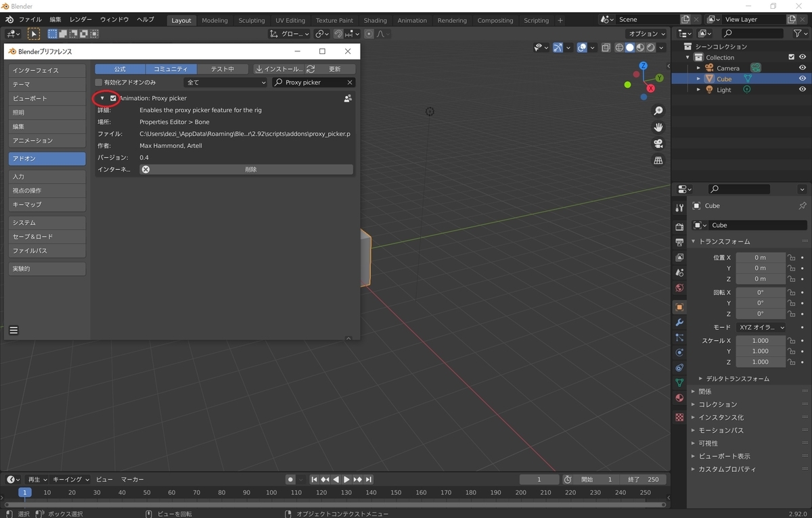Screen dimensions: 812x518
Task: Toggle the Collection exclude checkbox in outliner
Action: click(792, 57)
